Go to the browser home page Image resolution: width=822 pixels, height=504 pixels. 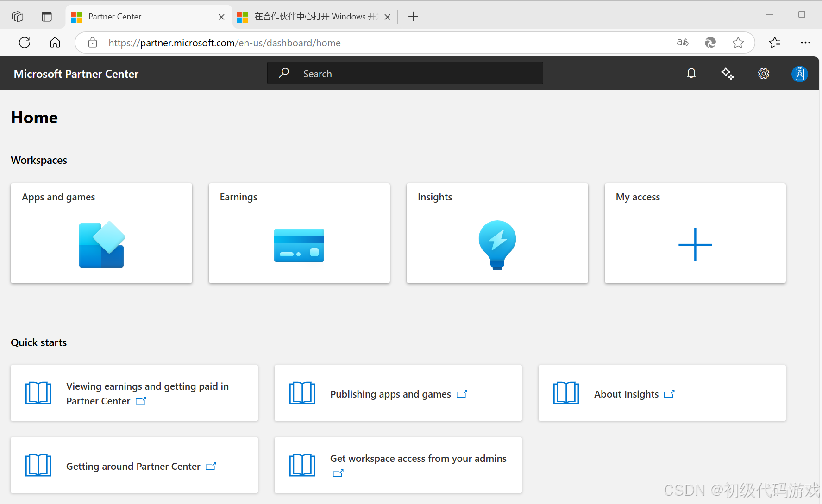(55, 43)
